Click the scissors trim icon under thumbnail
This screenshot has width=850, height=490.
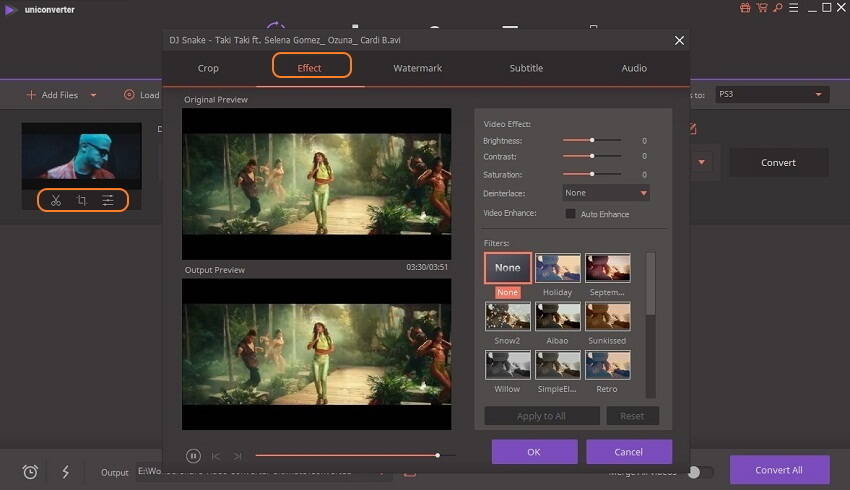pyautogui.click(x=56, y=201)
